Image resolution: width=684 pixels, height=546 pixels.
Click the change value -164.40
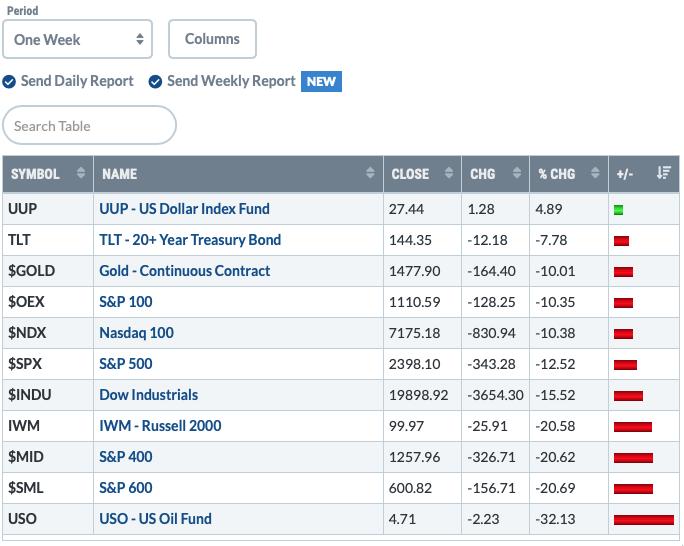tap(491, 271)
